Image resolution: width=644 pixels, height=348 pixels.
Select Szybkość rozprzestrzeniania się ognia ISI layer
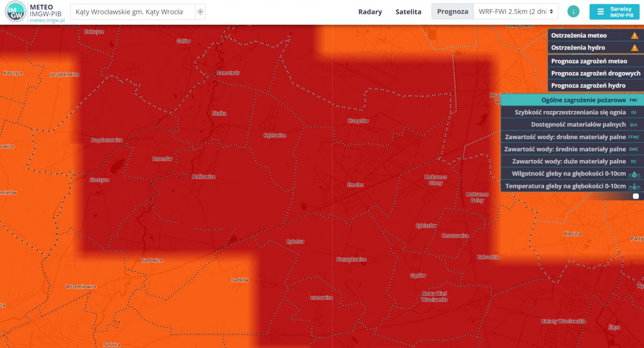572,113
